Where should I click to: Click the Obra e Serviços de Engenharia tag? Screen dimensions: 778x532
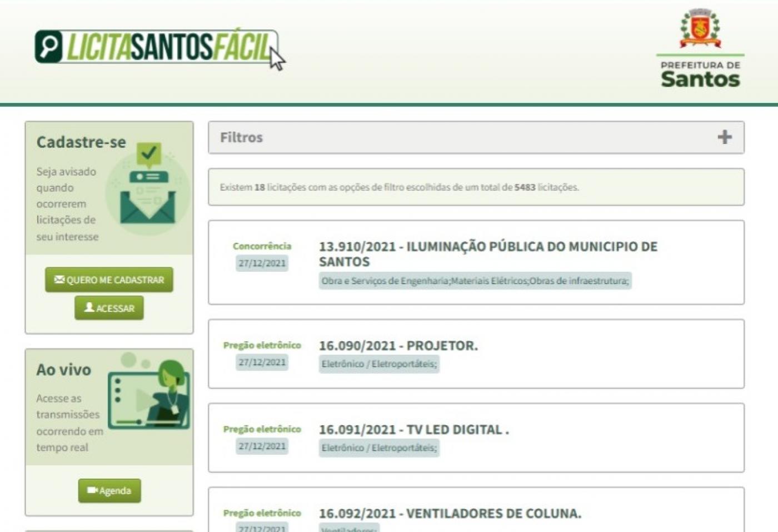coord(475,281)
